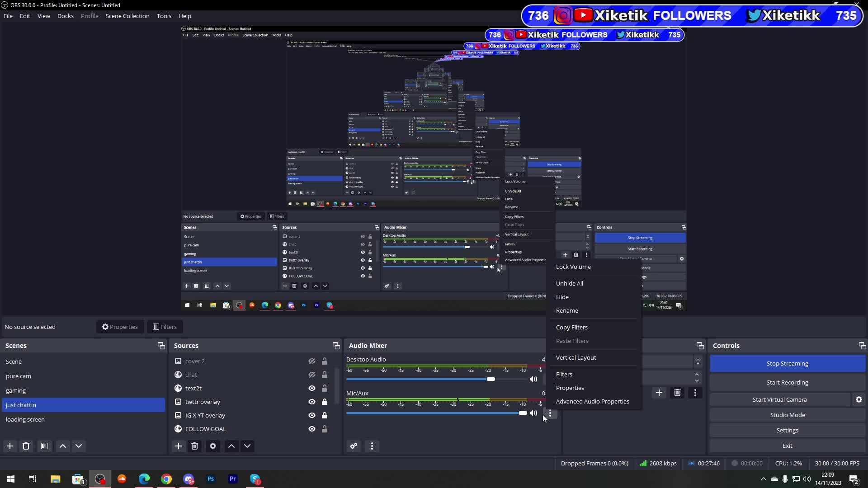Open the audio mixer three-dot menu

(372, 446)
